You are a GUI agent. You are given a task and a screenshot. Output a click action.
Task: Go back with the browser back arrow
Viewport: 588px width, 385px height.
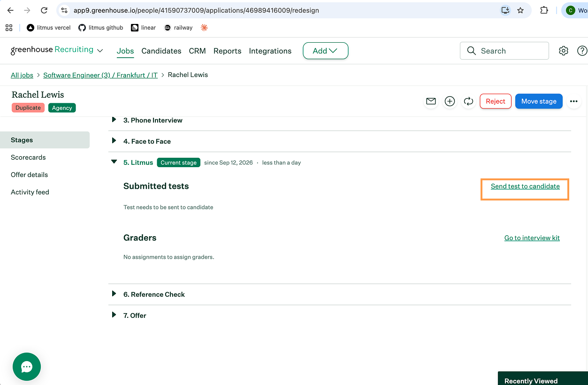10,10
